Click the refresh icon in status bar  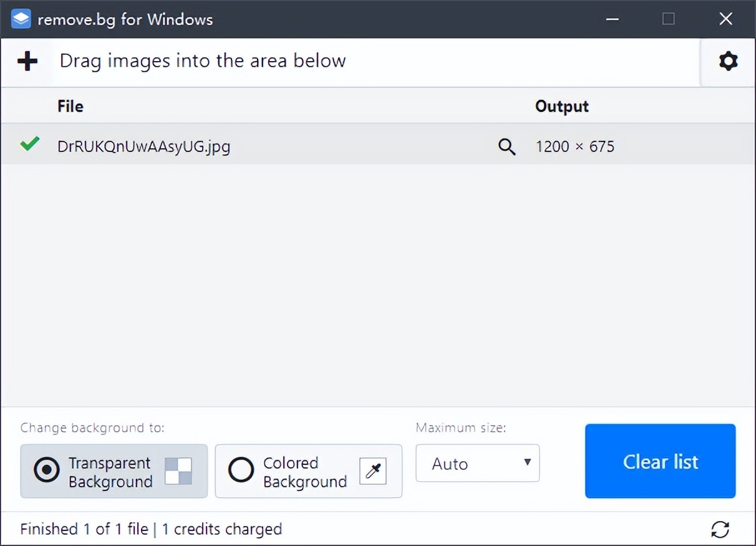coord(720,529)
